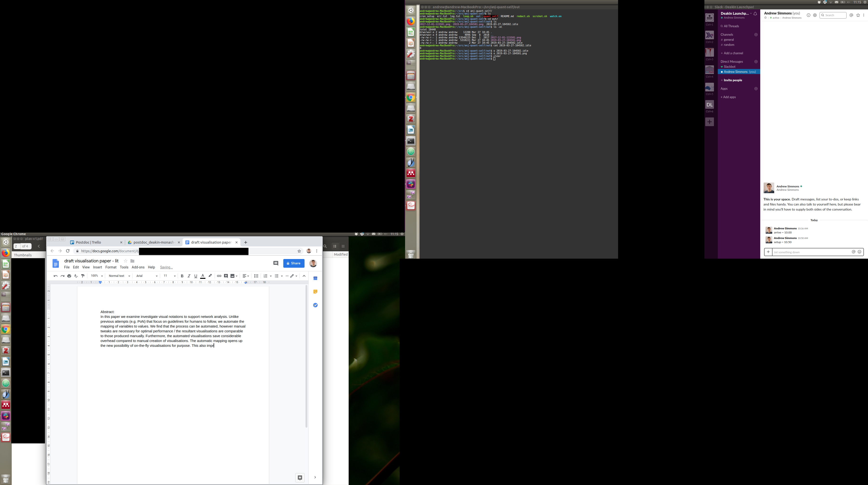Open the Arial font dropdown
Viewport: 868px width, 485px height.
pos(147,276)
